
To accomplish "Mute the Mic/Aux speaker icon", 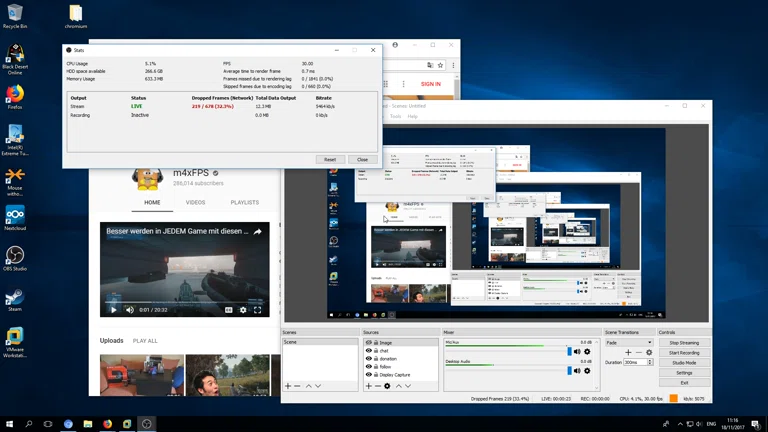I will click(577, 352).
